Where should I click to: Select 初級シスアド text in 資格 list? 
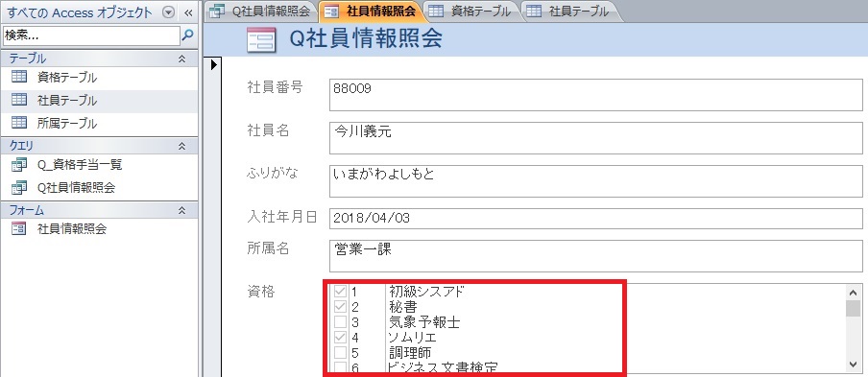pos(426,291)
